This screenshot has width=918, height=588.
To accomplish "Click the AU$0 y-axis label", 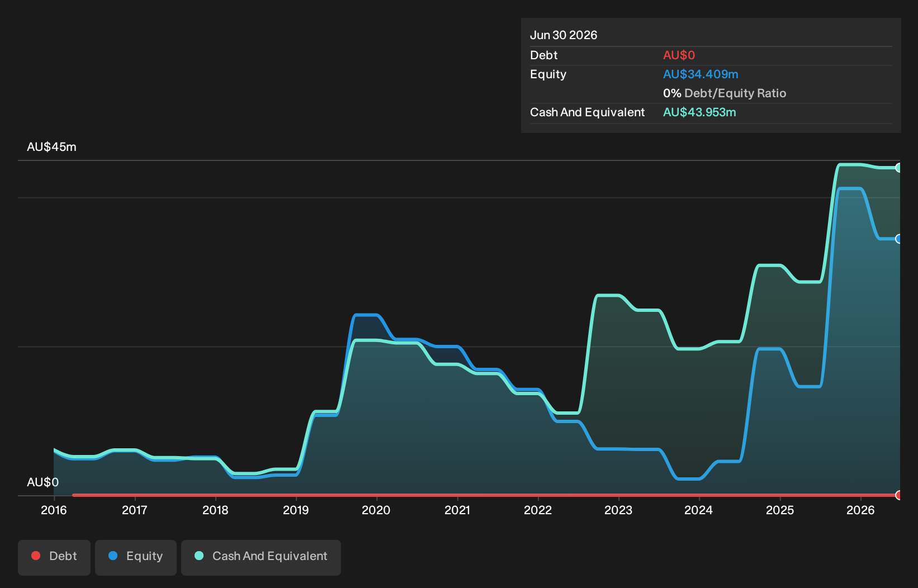I will point(42,482).
